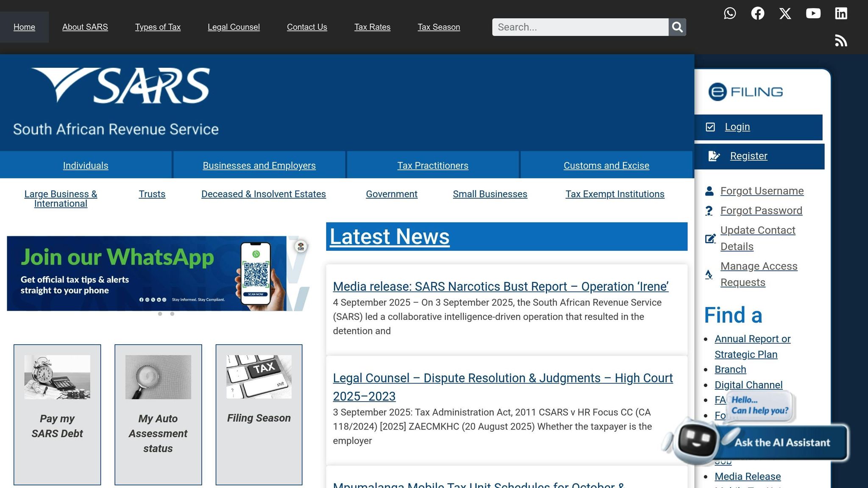The width and height of the screenshot is (868, 488).
Task: Open SARS Narcotics Bust Report article
Action: click(501, 287)
